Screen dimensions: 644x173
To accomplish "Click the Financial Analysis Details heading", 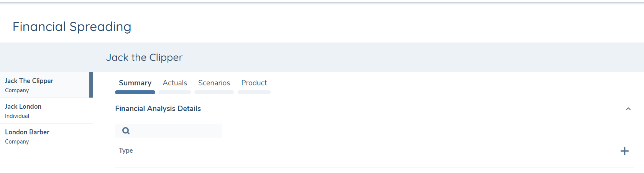I will point(158,109).
